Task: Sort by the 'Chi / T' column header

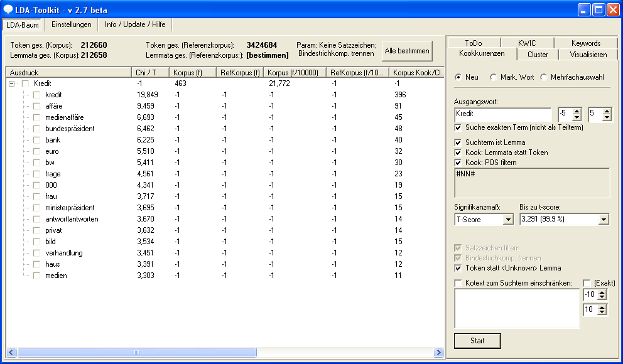Action: 149,73
